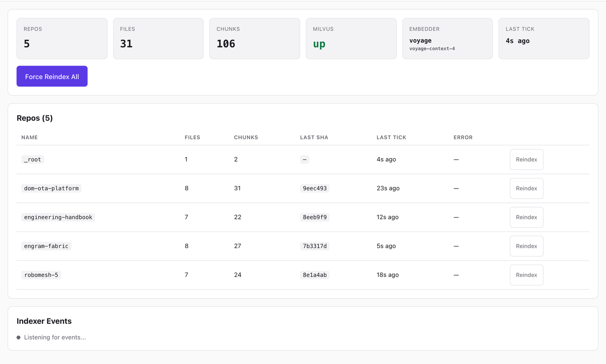
Task: Click the NAME column header
Action: coord(29,138)
